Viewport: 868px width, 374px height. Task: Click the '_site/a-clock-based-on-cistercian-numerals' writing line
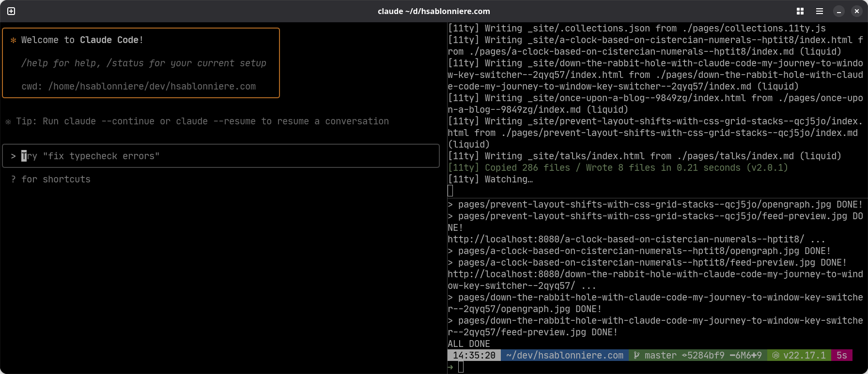[655, 45]
